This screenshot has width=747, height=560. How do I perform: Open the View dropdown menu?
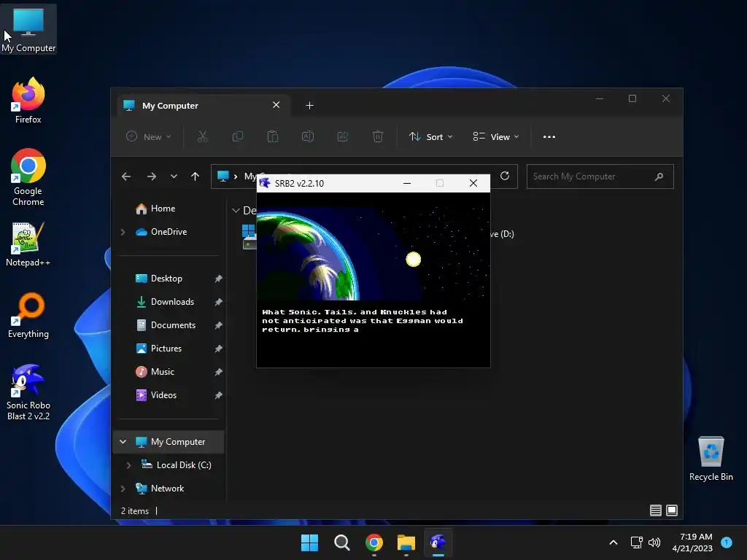point(495,136)
